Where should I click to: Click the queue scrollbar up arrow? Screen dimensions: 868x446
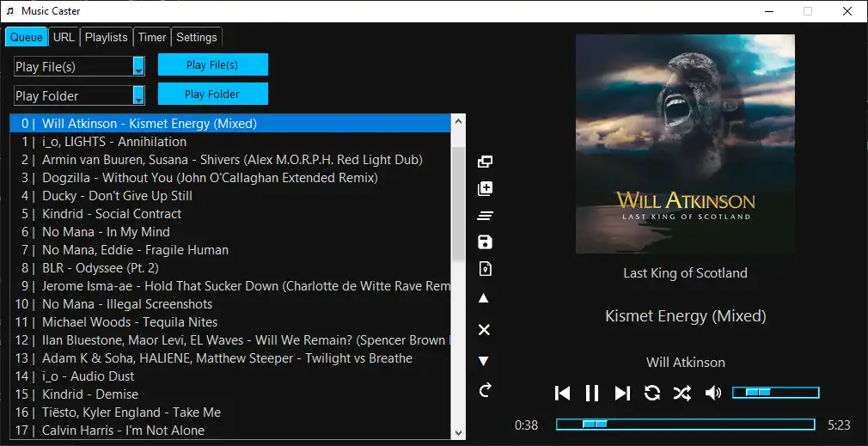[458, 121]
